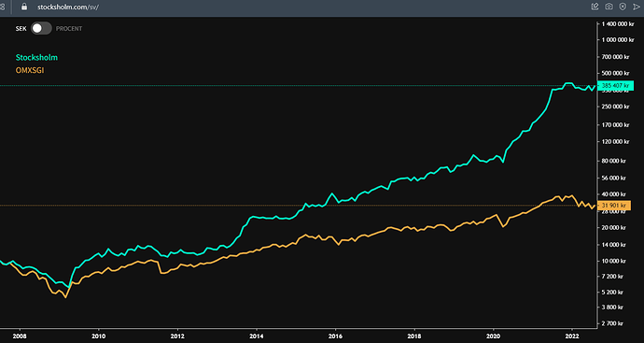Select the SEK label beside the switch
The height and width of the screenshot is (343, 644).
tap(21, 29)
